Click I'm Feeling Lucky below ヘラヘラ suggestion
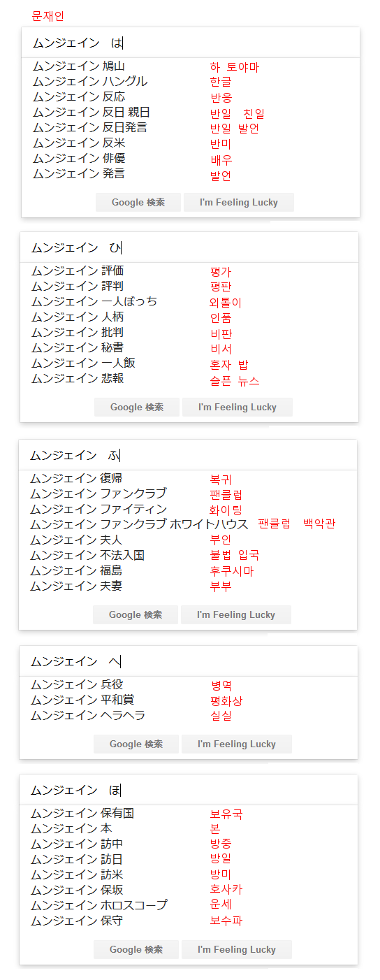 pyautogui.click(x=237, y=744)
